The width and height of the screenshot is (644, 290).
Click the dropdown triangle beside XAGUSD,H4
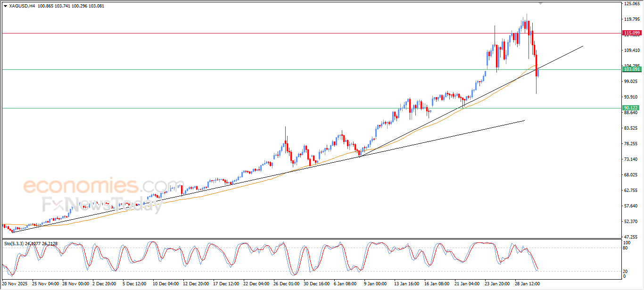coord(5,6)
